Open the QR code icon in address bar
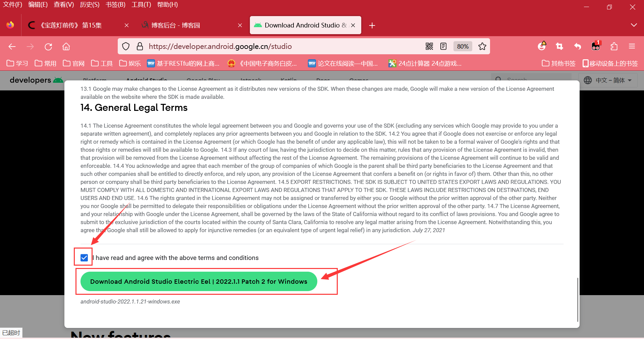 pyautogui.click(x=429, y=46)
